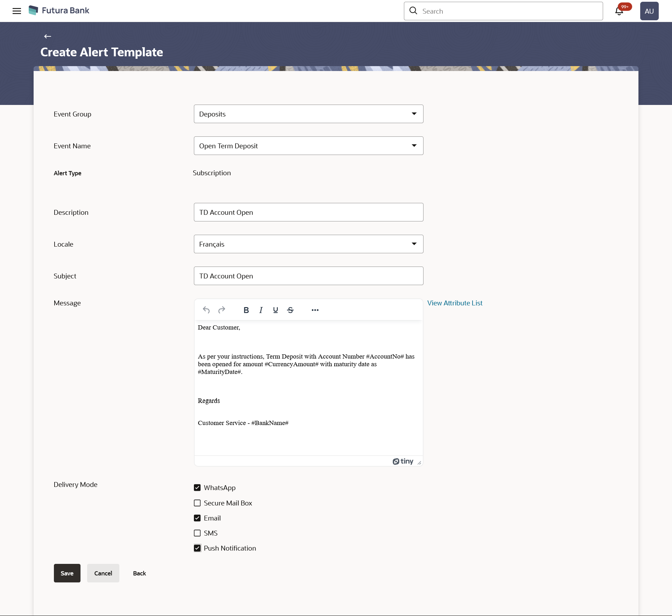Open the hamburger navigation menu

pos(17,11)
